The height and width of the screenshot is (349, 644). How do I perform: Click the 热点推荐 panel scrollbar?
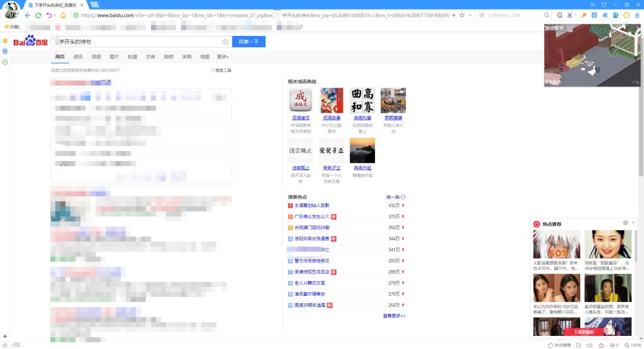[636, 246]
